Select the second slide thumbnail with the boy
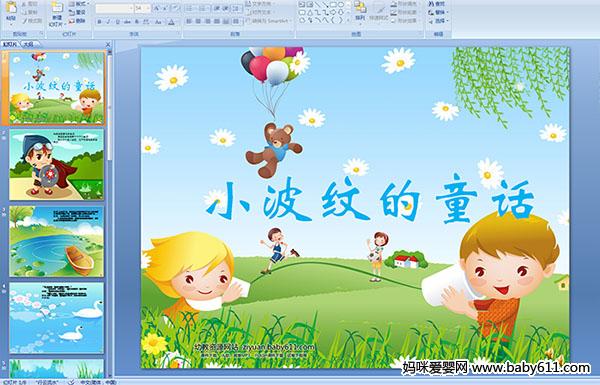Screen dimensions: 600x385 (x=57, y=164)
